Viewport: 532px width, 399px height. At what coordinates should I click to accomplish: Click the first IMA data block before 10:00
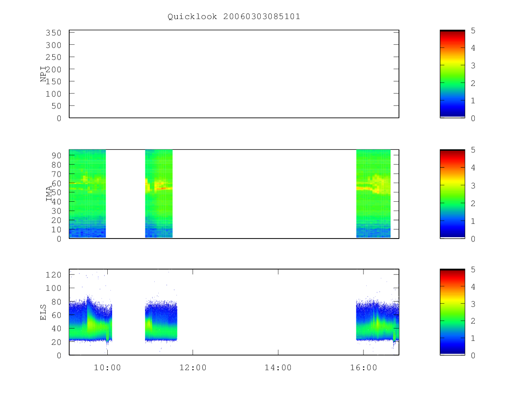(87, 194)
